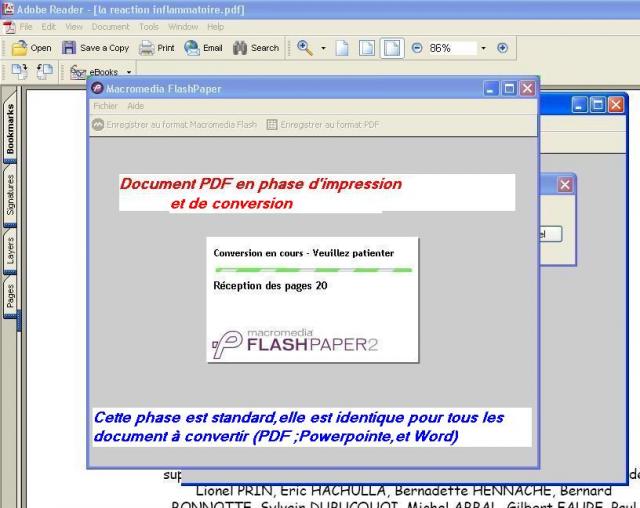
Task: Click the Print printer icon
Action: [146, 48]
